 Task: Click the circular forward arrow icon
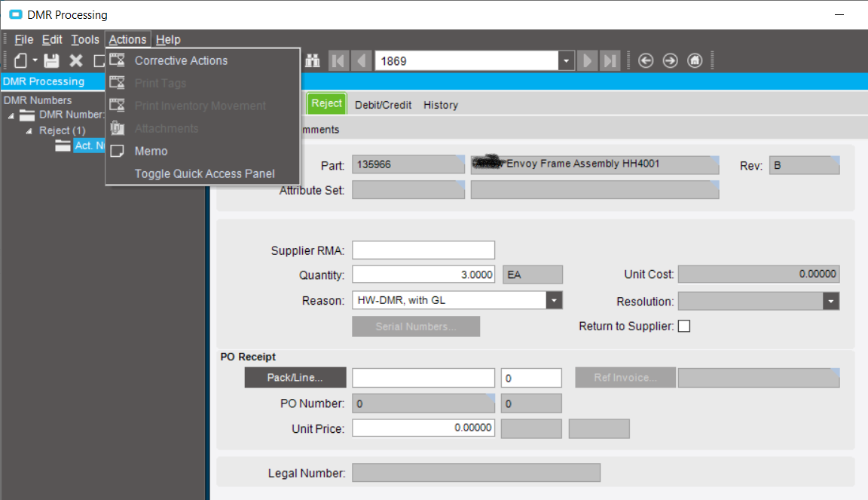[670, 60]
